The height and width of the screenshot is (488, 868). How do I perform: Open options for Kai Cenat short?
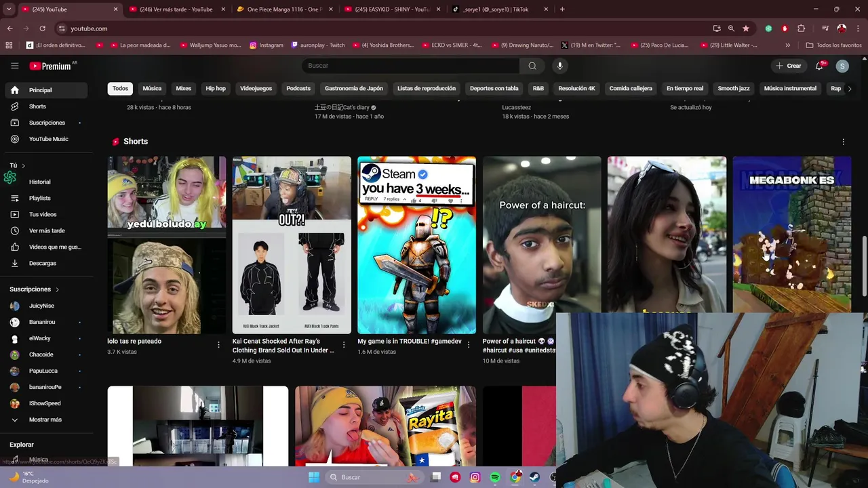tap(343, 345)
